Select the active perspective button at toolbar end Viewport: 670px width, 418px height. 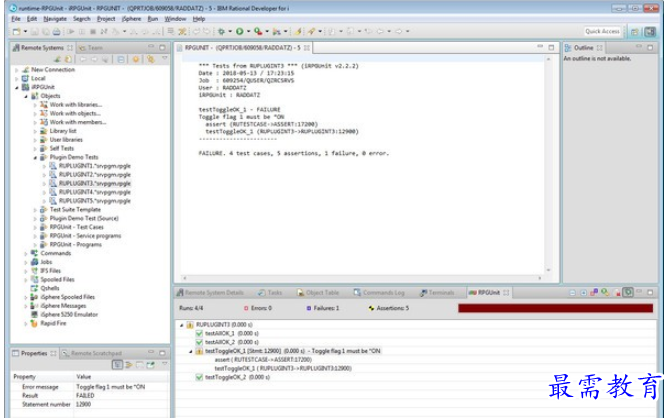coord(650,31)
